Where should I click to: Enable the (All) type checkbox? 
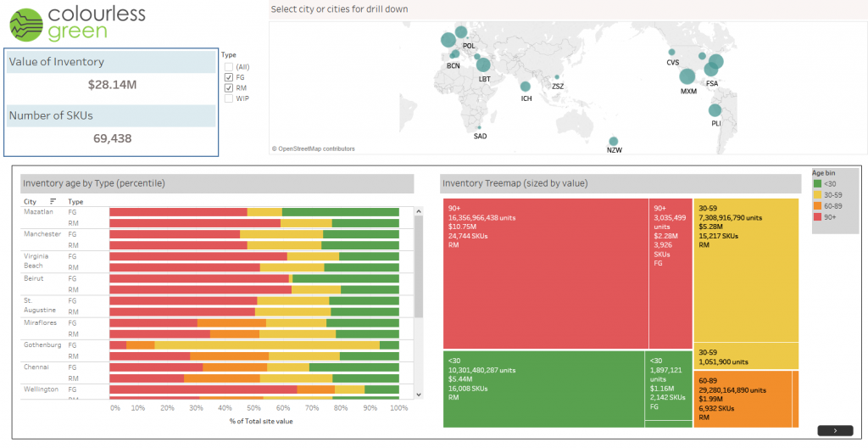(229, 66)
